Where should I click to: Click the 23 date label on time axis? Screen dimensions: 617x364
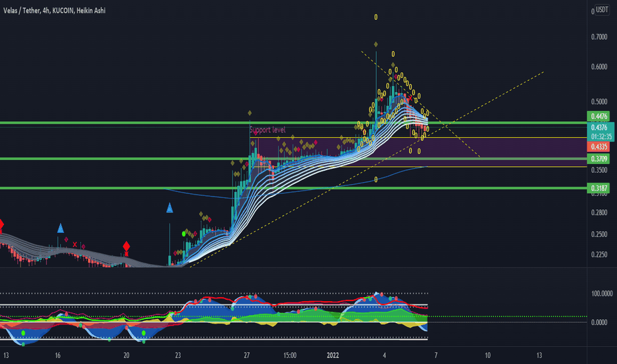click(x=178, y=355)
